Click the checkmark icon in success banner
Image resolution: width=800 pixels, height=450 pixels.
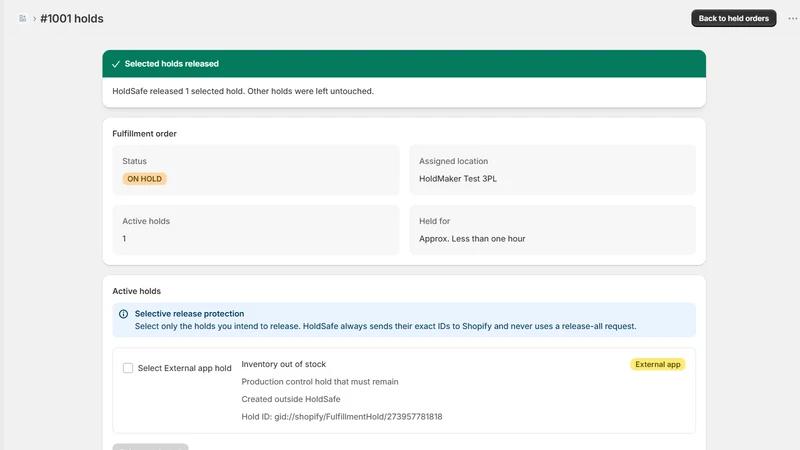[x=116, y=64]
